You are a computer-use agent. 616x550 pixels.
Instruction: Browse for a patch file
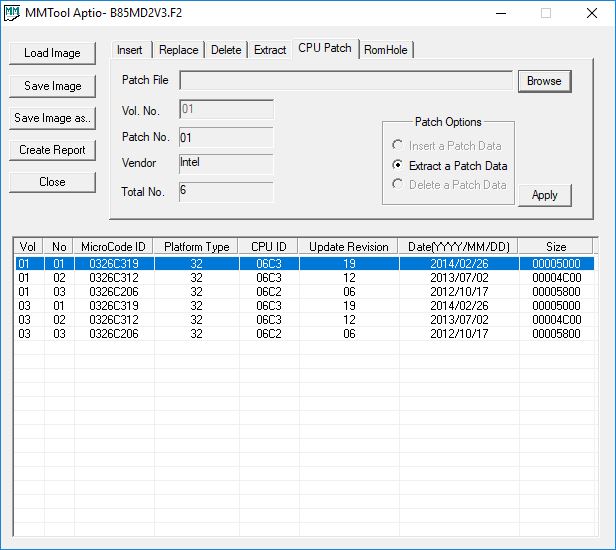coord(543,81)
